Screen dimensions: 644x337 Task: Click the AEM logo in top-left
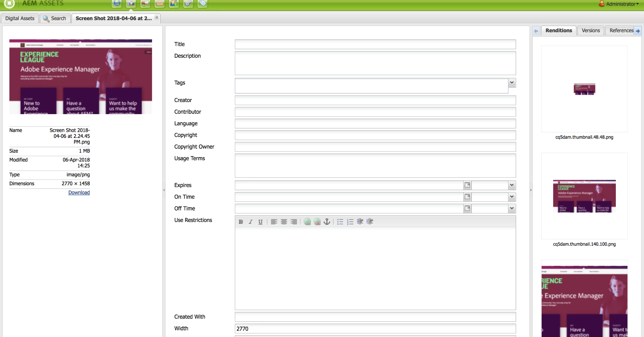[x=9, y=4]
